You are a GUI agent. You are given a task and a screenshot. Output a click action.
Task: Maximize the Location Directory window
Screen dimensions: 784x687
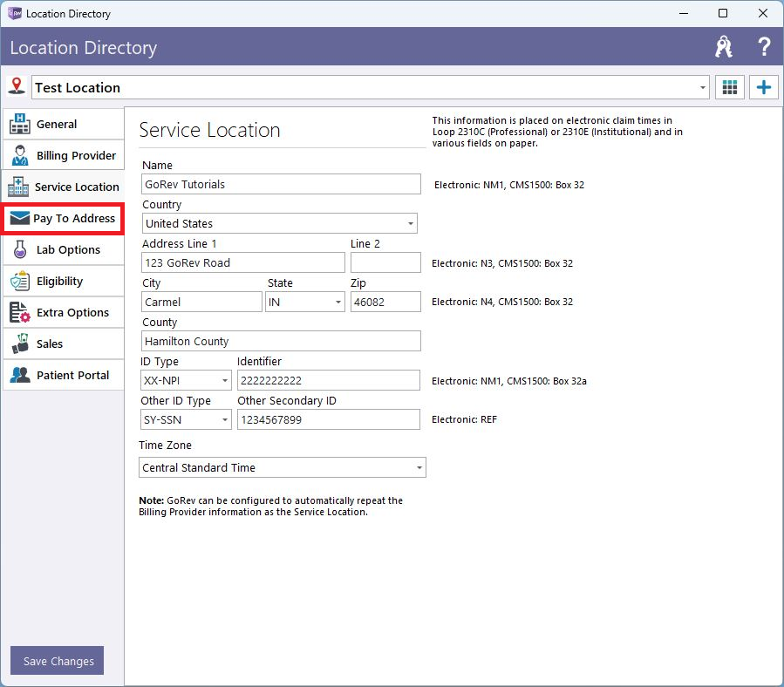[722, 13]
